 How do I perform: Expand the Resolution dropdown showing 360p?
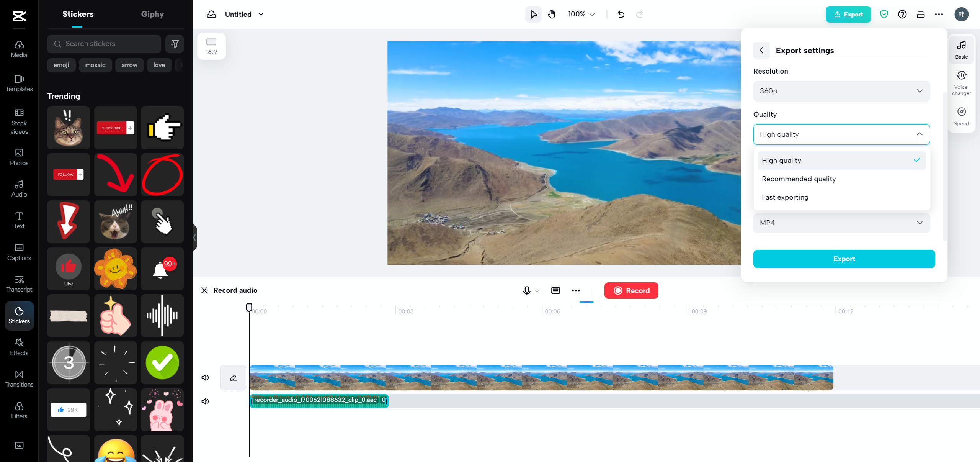point(841,91)
